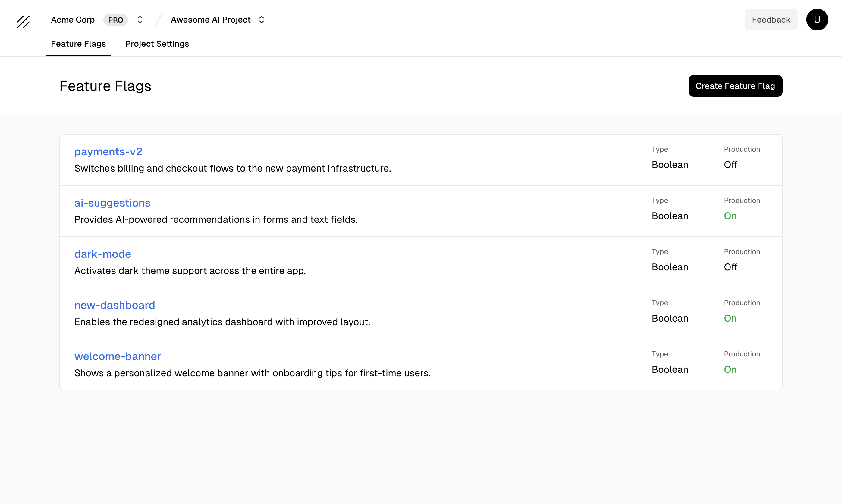Open the user avatar menu
The width and height of the screenshot is (842, 504).
point(817,19)
